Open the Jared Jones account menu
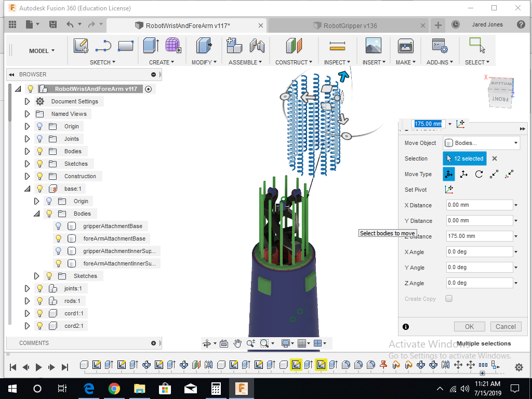Viewport: 532px width, 399px height. [487, 24]
